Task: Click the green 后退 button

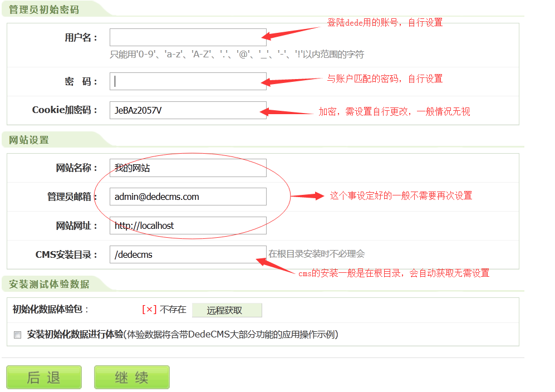Action: point(44,377)
